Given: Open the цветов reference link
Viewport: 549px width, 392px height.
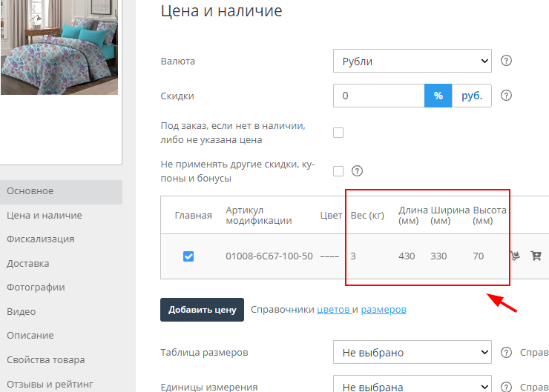Looking at the screenshot, I should pos(332,310).
